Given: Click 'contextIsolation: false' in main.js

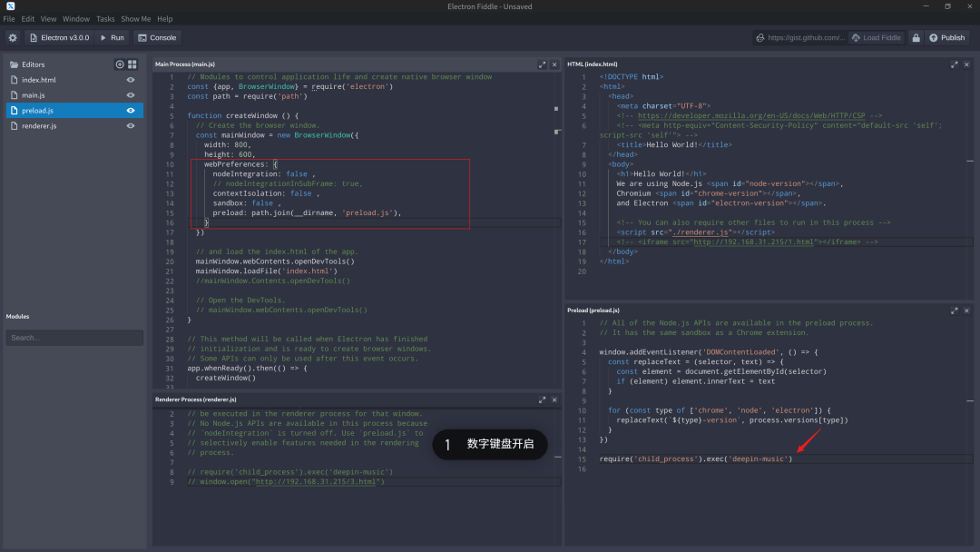Looking at the screenshot, I should [x=262, y=193].
